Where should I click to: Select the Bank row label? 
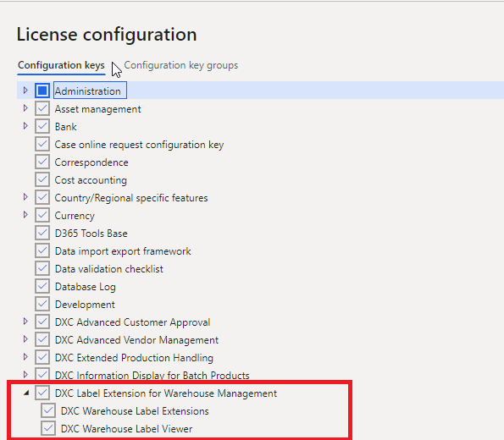tap(65, 127)
